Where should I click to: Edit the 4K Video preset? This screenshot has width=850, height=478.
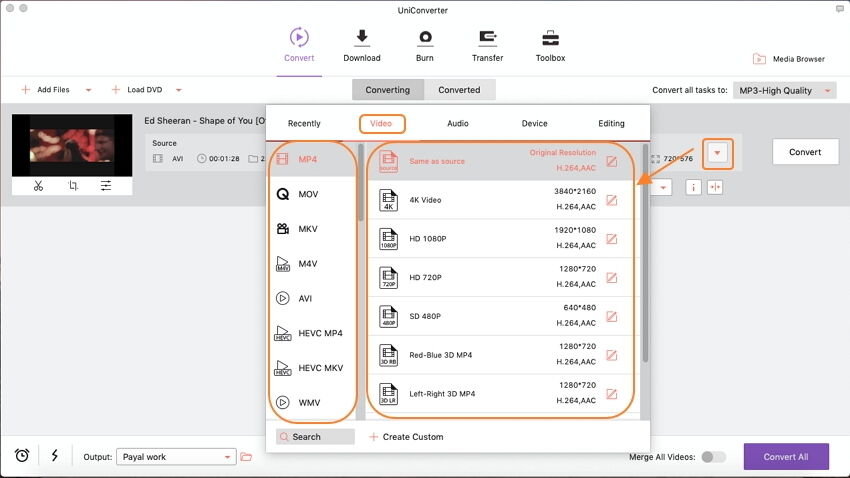(x=611, y=200)
